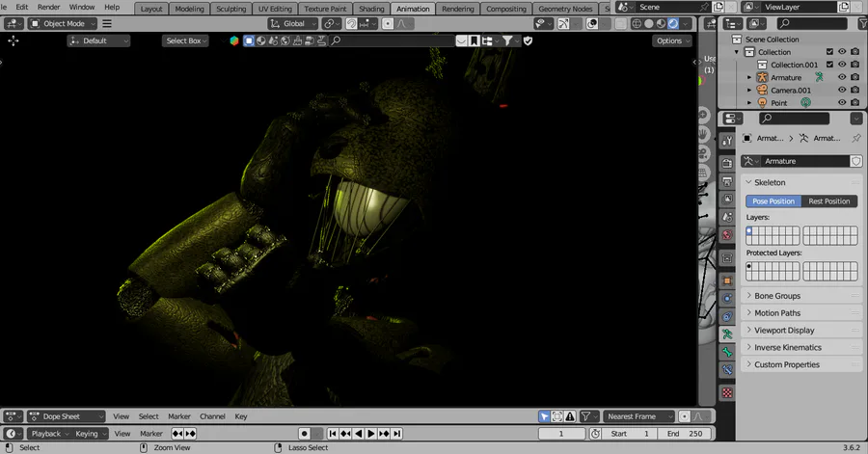Open the Bone properties tab
This screenshot has height=454, width=868.
click(x=727, y=352)
